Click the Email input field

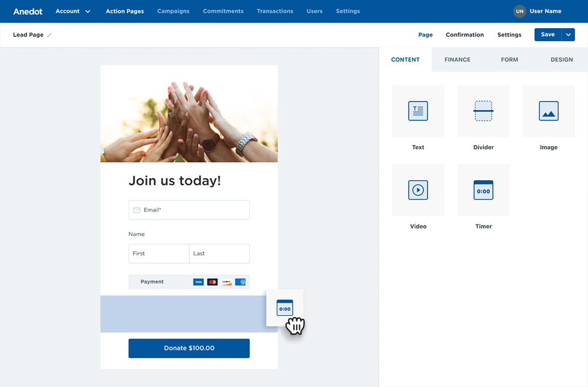[189, 210]
